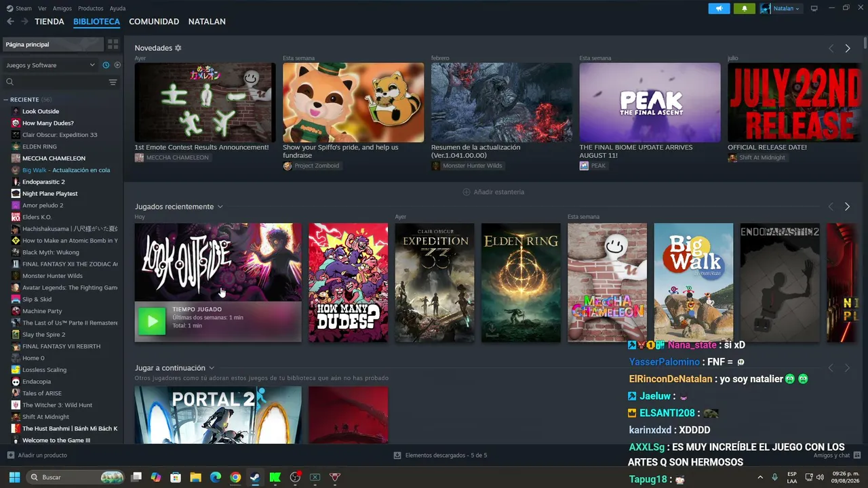The width and height of the screenshot is (868, 488).
Task: Open the Productos menu
Action: (91, 9)
